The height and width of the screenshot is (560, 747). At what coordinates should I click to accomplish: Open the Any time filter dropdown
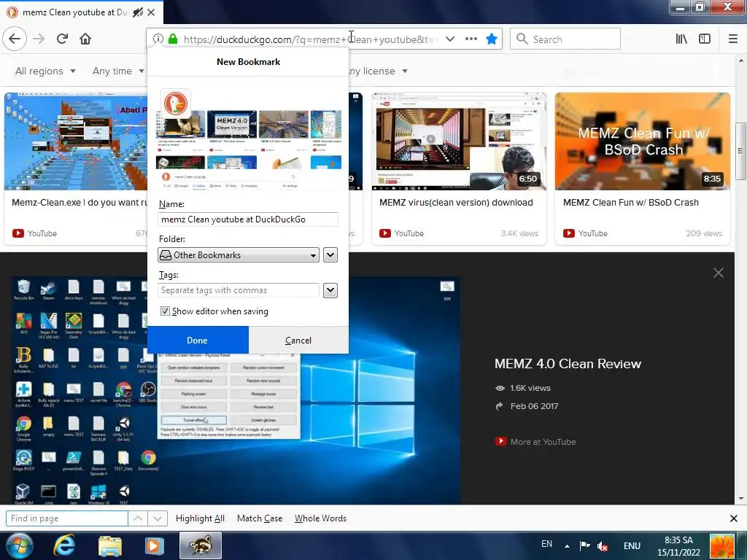click(x=118, y=71)
